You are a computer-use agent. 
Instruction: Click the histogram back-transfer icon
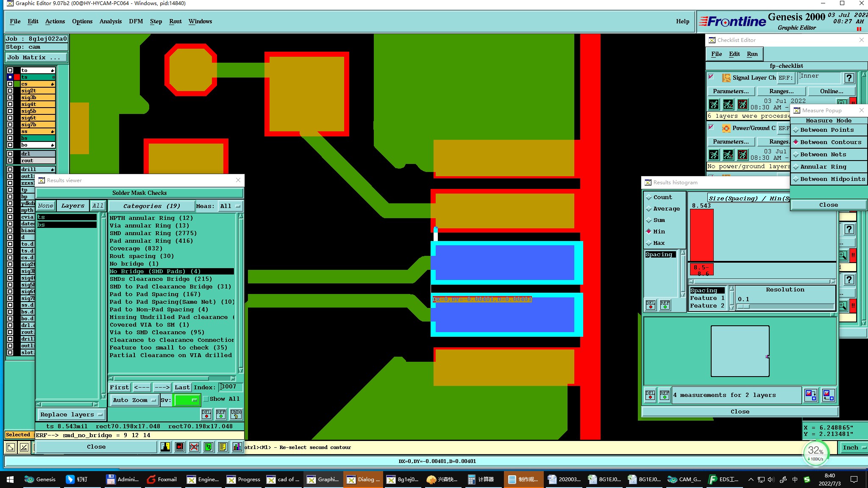click(829, 395)
